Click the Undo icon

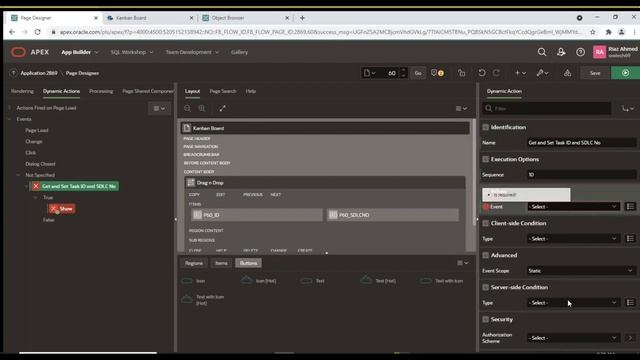click(x=482, y=73)
